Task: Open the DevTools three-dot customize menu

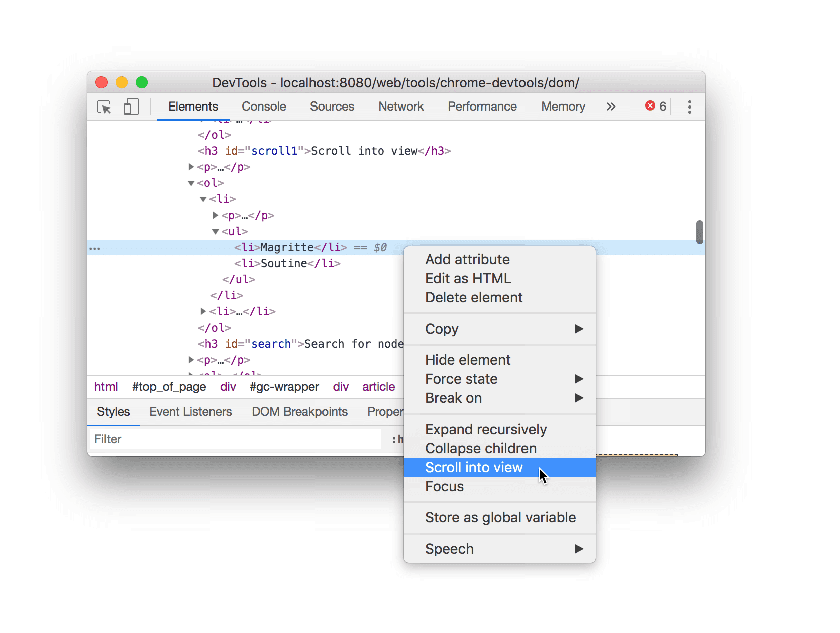Action: (x=689, y=107)
